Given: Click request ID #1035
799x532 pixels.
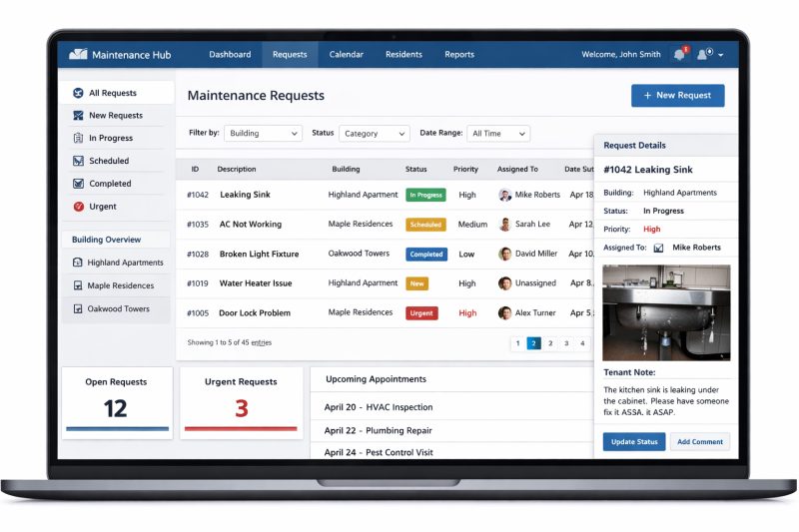Looking at the screenshot, I should [198, 225].
